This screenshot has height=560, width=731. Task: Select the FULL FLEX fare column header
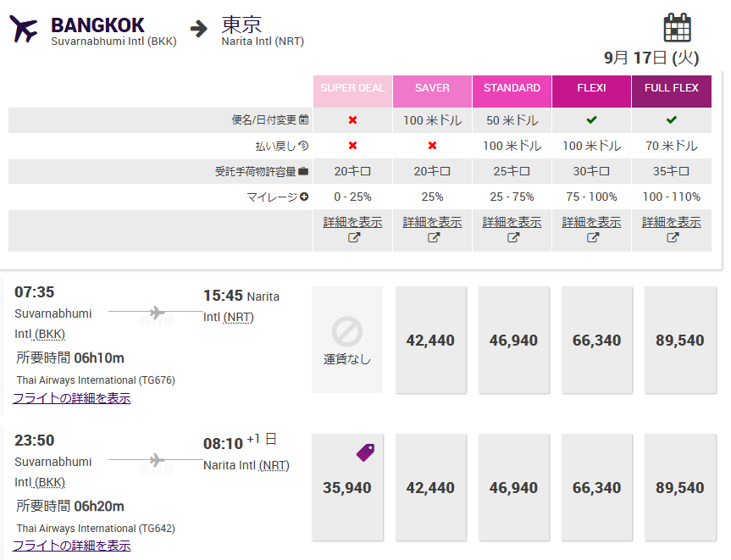point(671,88)
